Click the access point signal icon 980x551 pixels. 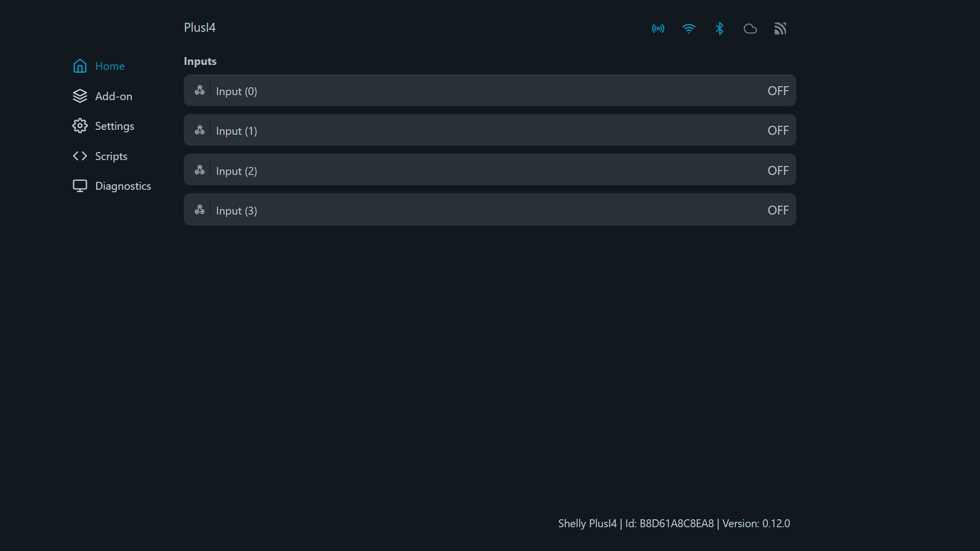[658, 28]
